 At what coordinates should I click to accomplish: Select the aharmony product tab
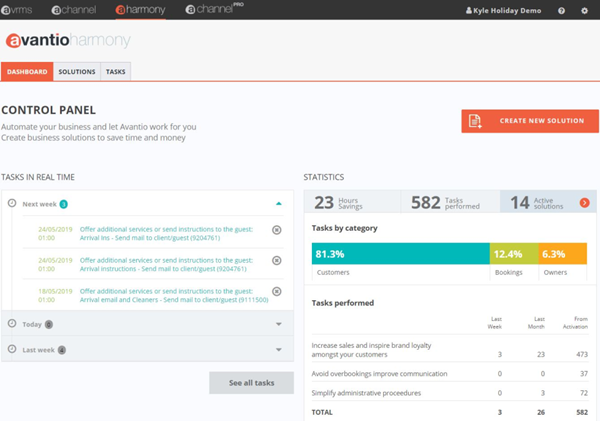click(140, 10)
